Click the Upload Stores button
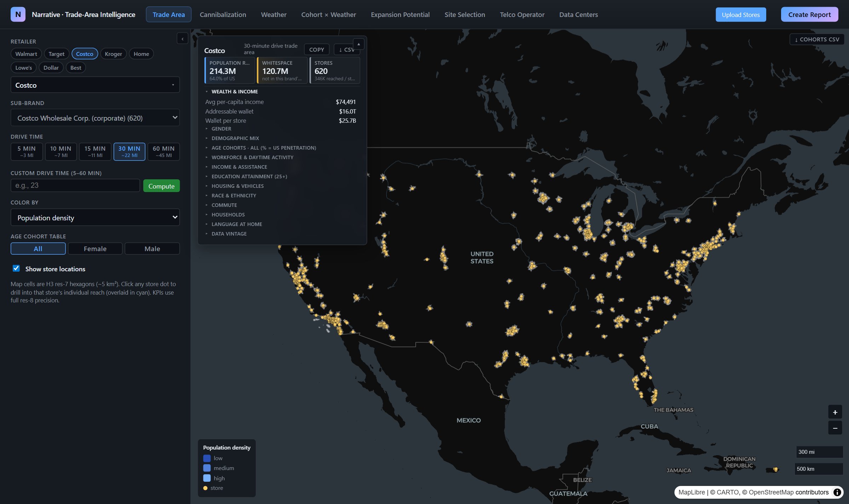The height and width of the screenshot is (504, 849). (741, 15)
